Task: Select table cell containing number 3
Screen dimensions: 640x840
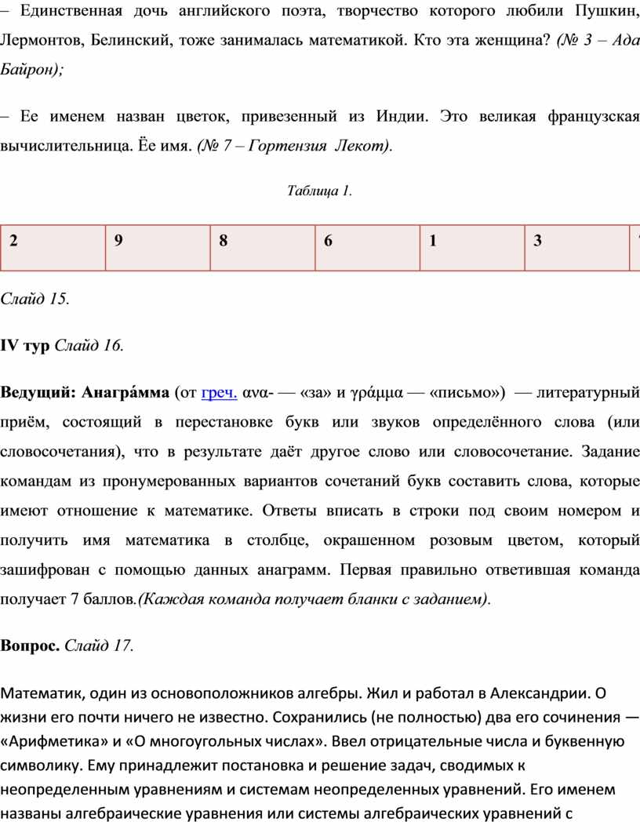Action: point(576,248)
